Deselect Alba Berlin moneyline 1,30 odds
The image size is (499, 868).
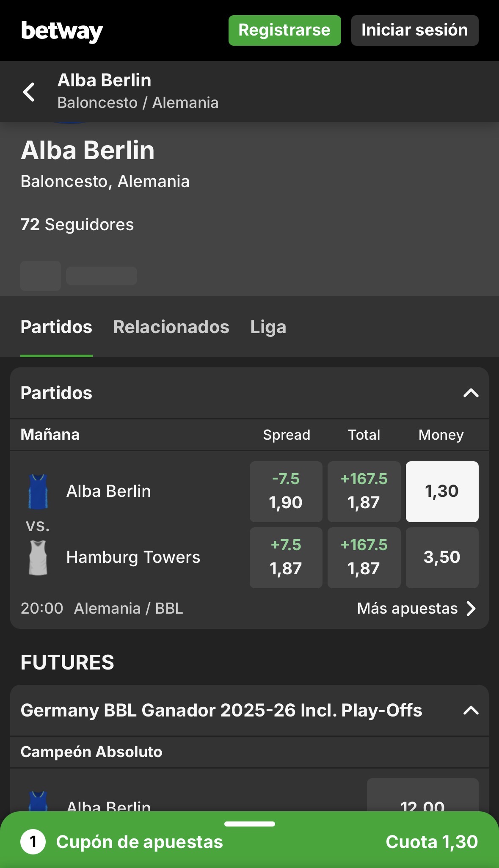click(442, 491)
